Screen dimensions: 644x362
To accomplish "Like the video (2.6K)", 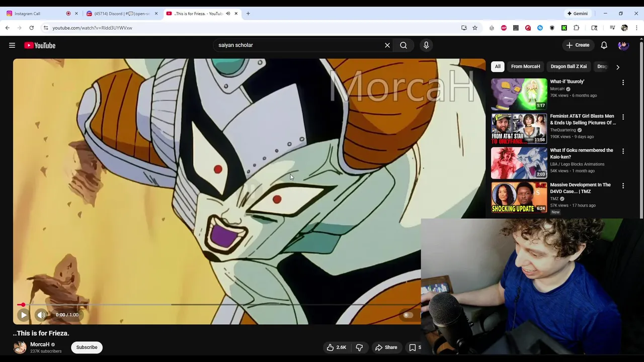I will [337, 347].
